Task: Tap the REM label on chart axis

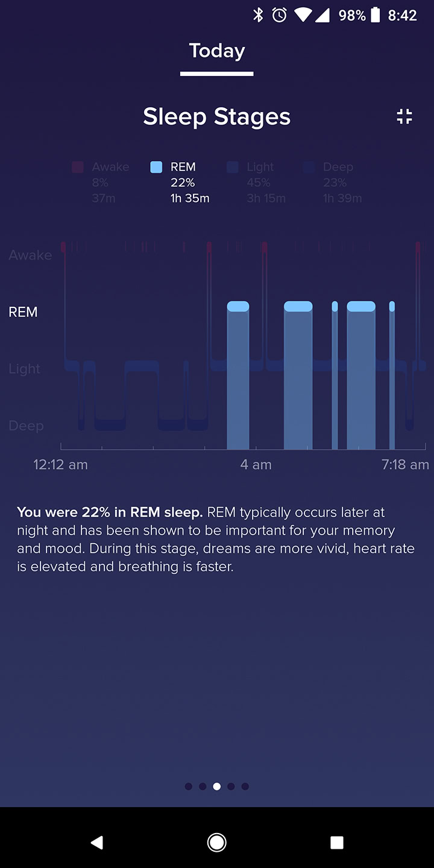Action: coord(23,312)
